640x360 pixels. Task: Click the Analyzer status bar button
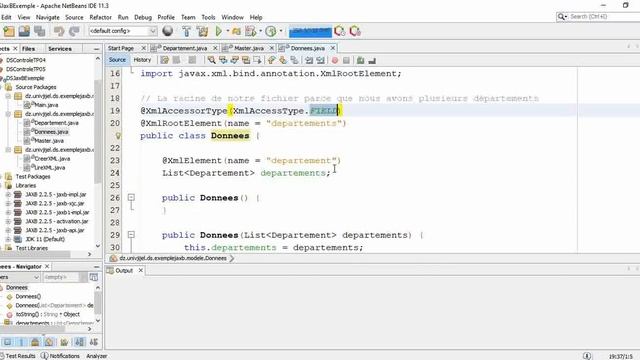tap(96, 356)
